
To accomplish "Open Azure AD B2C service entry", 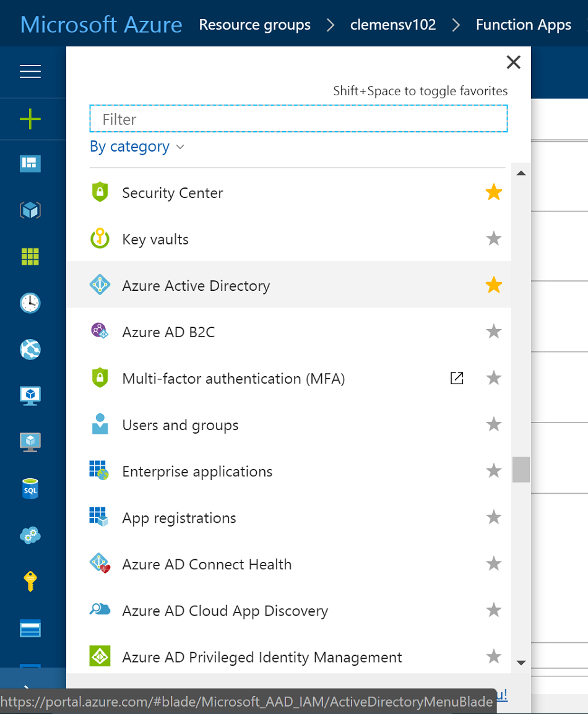I will (289, 332).
